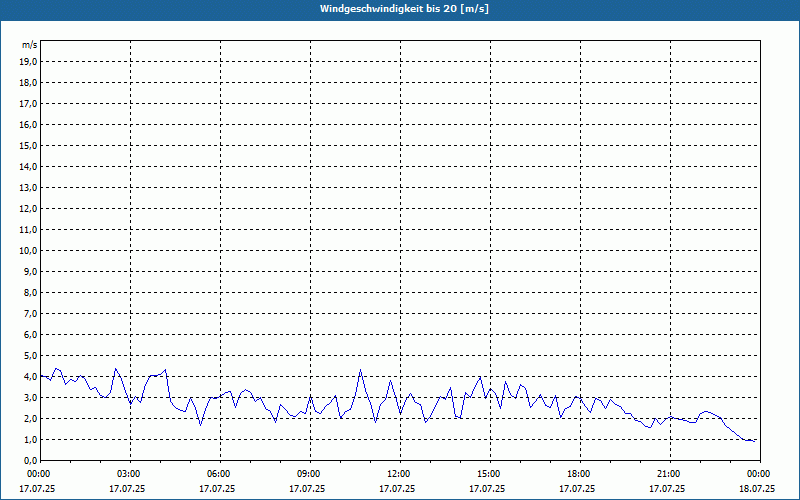The width and height of the screenshot is (800, 500).
Task: Click the '8,0' y-axis value
Action: tap(31, 292)
